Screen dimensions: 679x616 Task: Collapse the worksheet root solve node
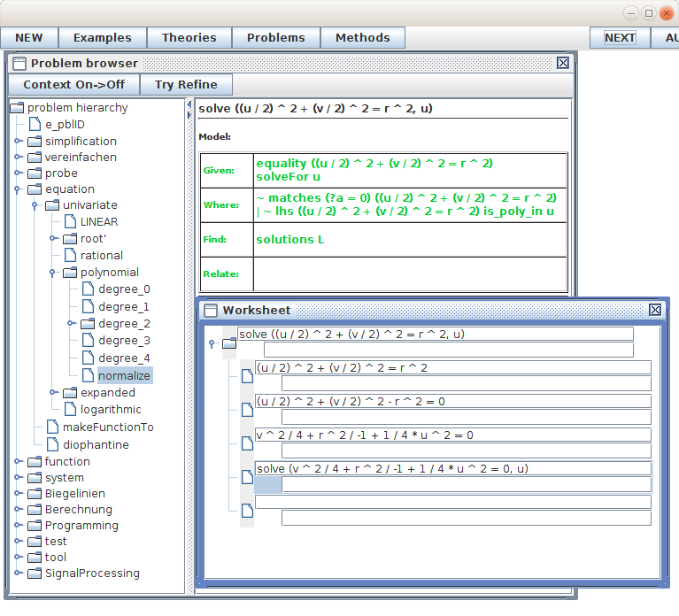pyautogui.click(x=212, y=344)
